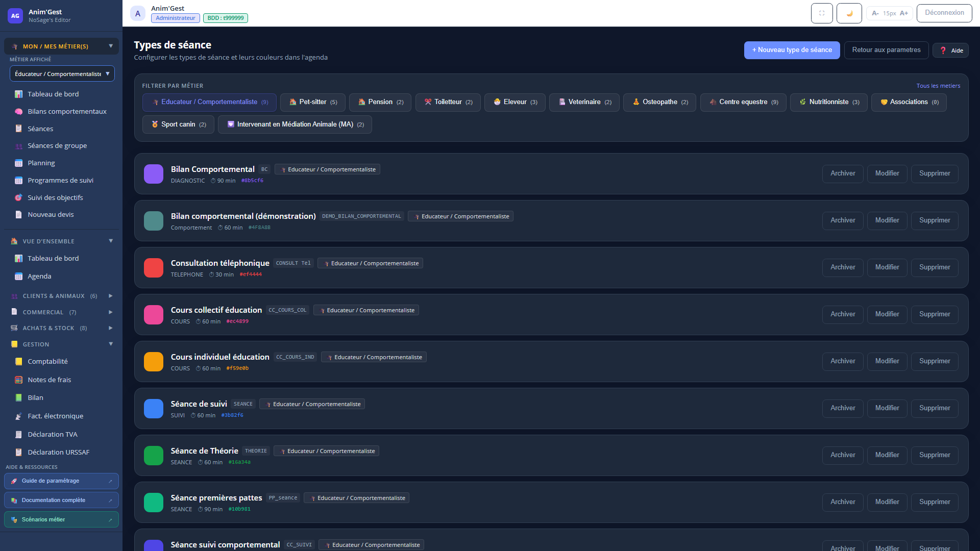The image size is (980, 551).
Task: Open Bilans comportementaux brain icon
Action: (19, 112)
